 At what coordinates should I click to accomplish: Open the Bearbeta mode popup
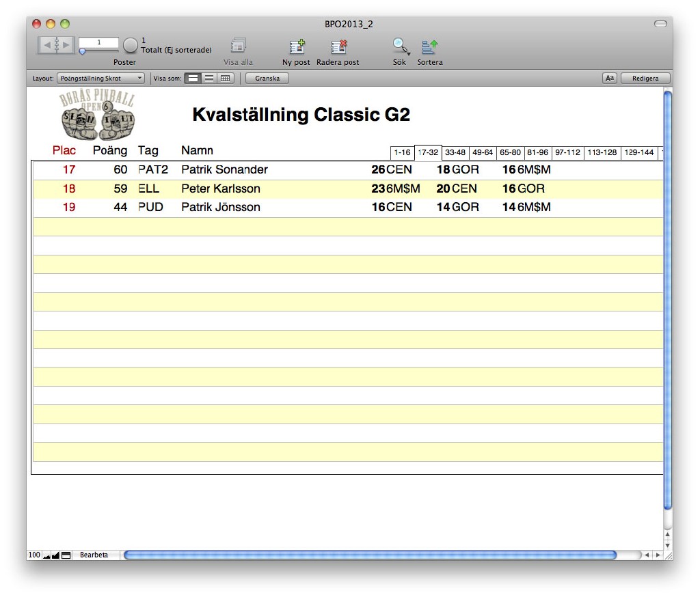[94, 555]
